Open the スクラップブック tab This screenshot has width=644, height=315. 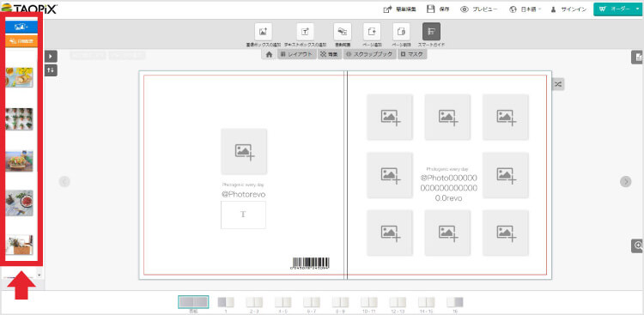click(x=369, y=54)
